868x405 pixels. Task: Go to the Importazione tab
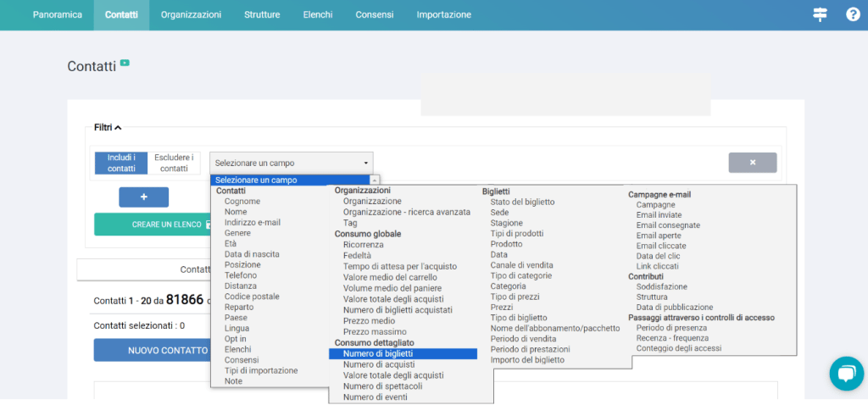[x=443, y=14]
